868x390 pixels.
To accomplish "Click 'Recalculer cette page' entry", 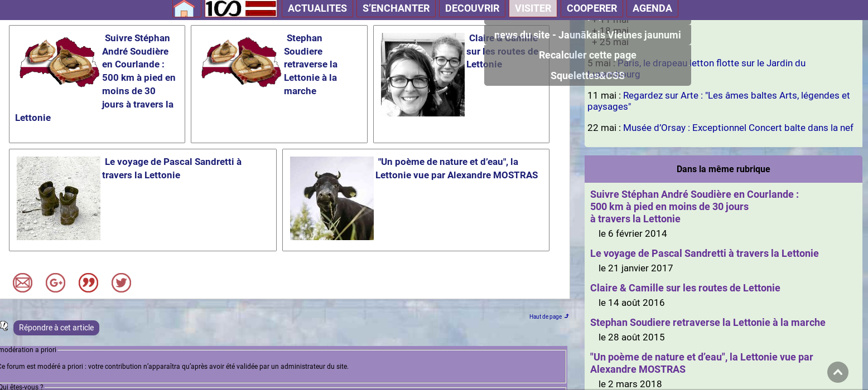I will pyautogui.click(x=587, y=55).
